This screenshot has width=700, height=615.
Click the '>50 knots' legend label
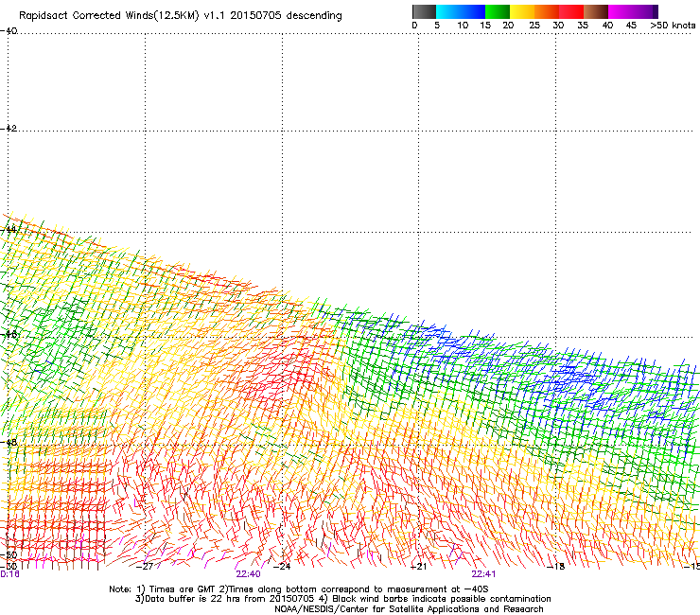[673, 26]
